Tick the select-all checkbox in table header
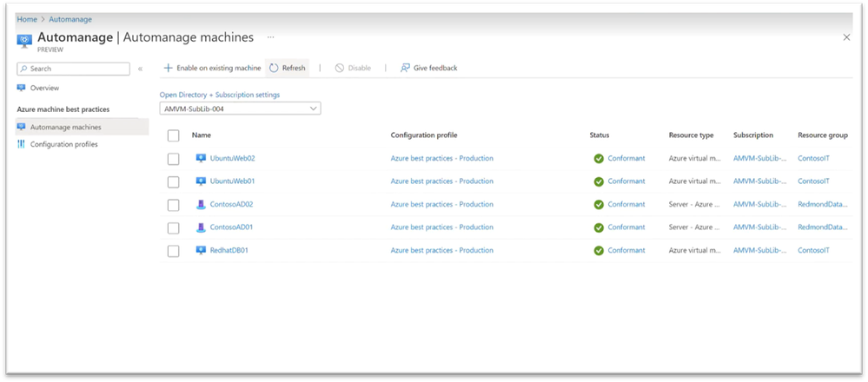Image resolution: width=868 pixels, height=382 pixels. (173, 135)
